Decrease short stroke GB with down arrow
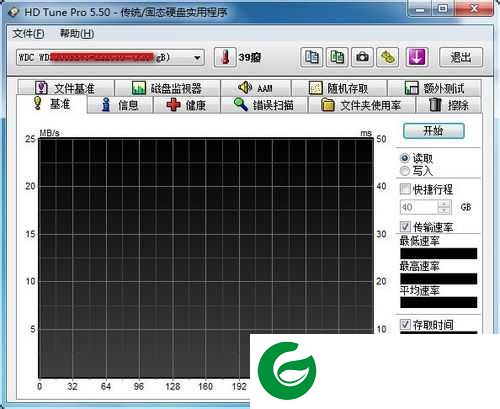Image resolution: width=500 pixels, height=409 pixels. (444, 211)
